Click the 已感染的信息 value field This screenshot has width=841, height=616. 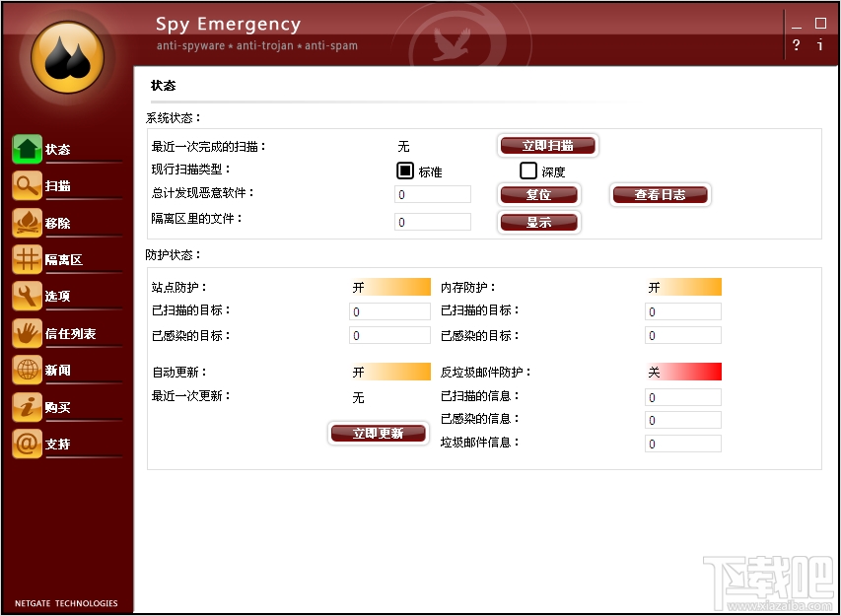point(683,420)
